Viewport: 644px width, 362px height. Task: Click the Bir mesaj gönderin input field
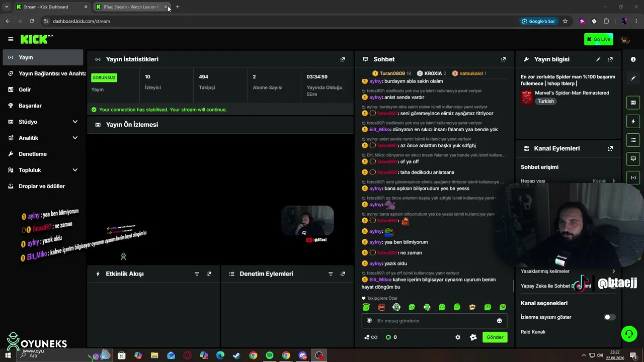click(x=434, y=321)
